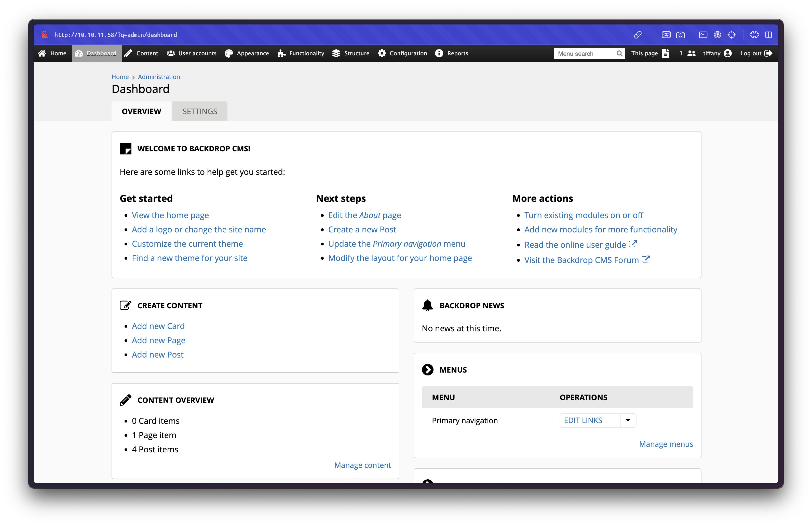This screenshot has height=526, width=812.
Task: Open Add a logo or change site name
Action: (199, 229)
